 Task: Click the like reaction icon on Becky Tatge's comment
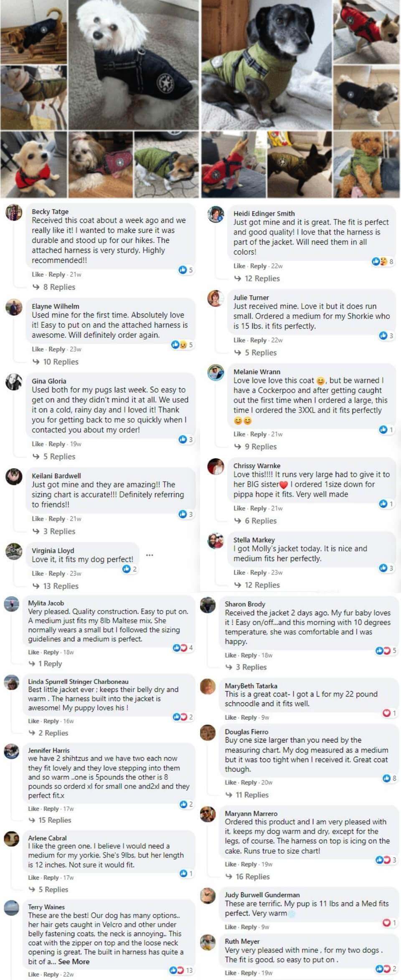(x=183, y=270)
